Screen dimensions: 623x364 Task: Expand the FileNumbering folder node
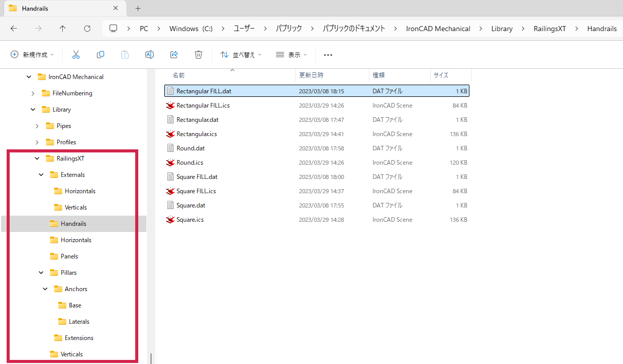[x=33, y=93]
